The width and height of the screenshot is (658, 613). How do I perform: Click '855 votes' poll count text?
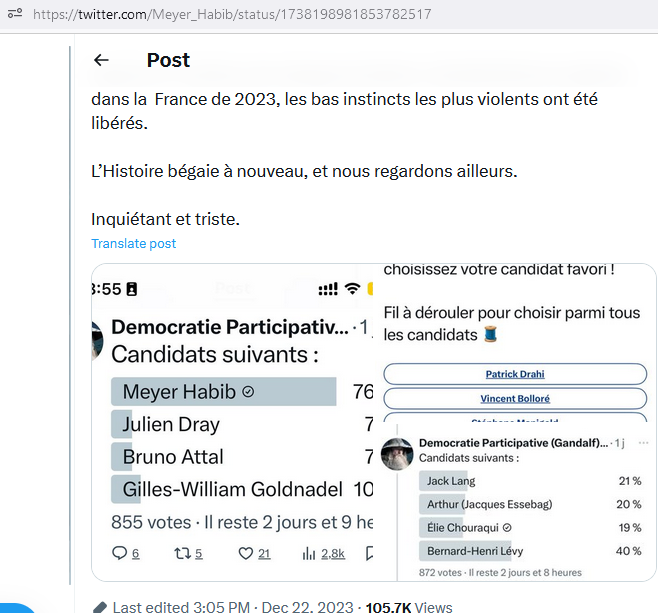tap(151, 522)
